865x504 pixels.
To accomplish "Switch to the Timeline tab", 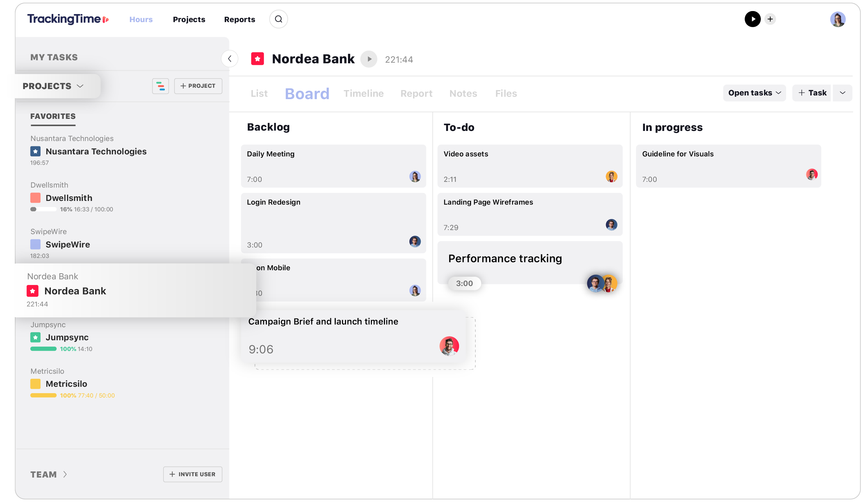I will tap(363, 93).
